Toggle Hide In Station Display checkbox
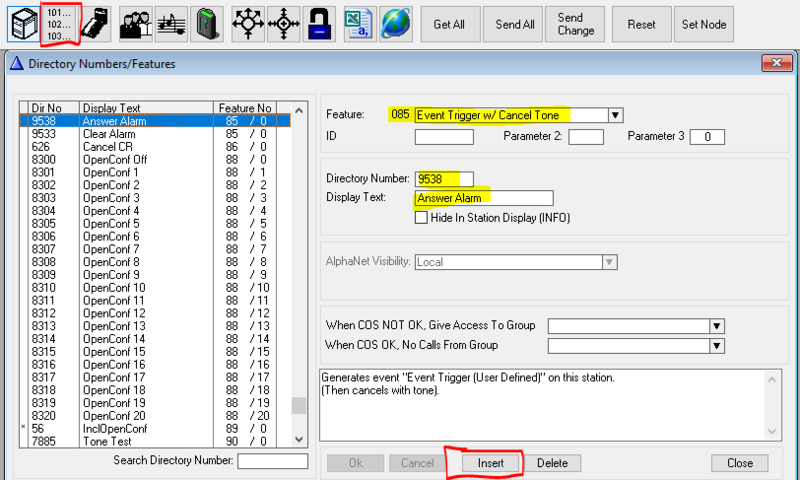This screenshot has height=480, width=800. tap(421, 218)
